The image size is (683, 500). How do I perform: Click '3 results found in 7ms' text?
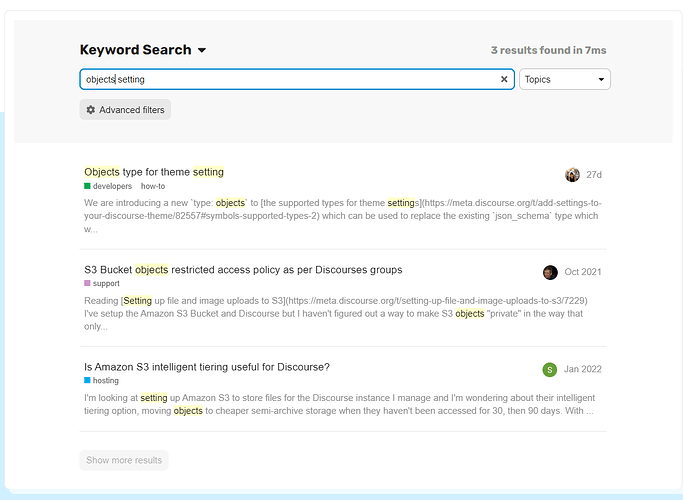(548, 50)
